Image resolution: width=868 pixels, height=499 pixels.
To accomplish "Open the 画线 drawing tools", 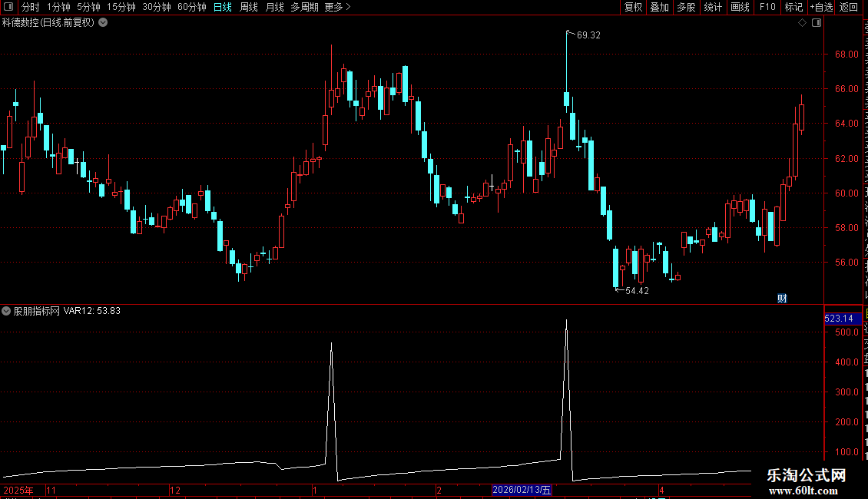I will pos(740,7).
